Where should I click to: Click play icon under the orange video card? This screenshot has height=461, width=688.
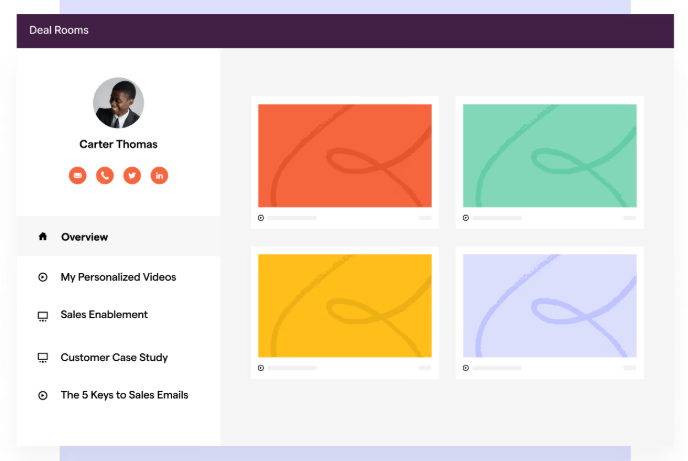click(261, 218)
